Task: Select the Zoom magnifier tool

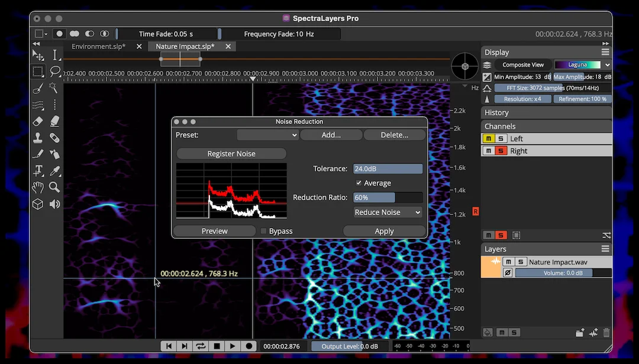Action: (54, 187)
